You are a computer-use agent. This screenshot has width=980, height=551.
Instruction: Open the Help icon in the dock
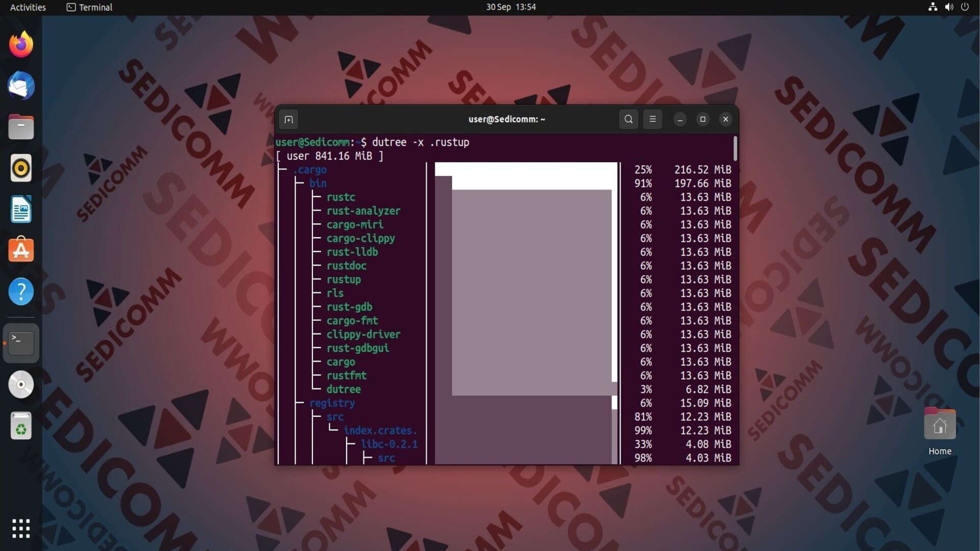(x=21, y=291)
